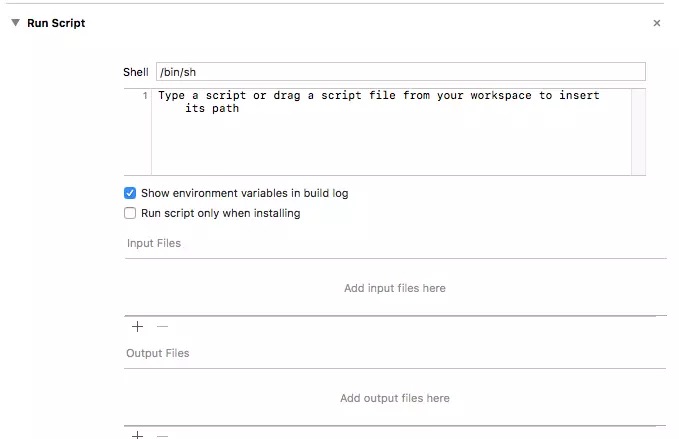Collapse the Run Script disclosure triangle
The image size is (679, 439).
tap(16, 23)
